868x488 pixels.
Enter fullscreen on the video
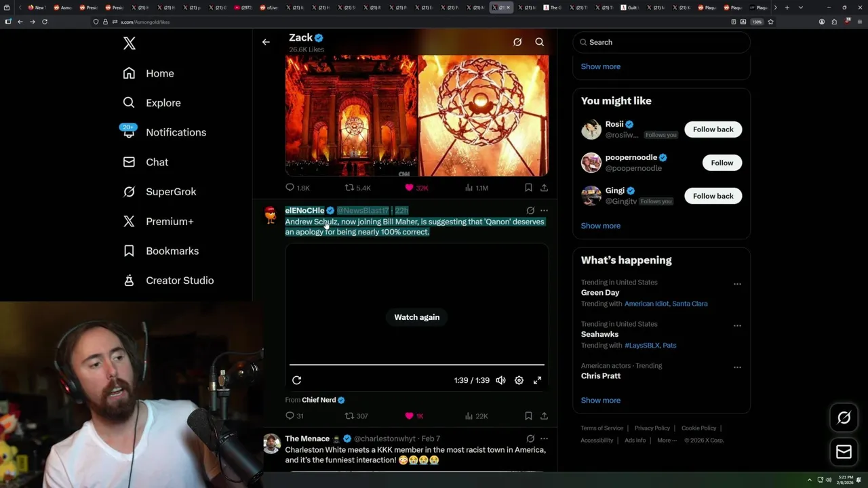[537, 380]
